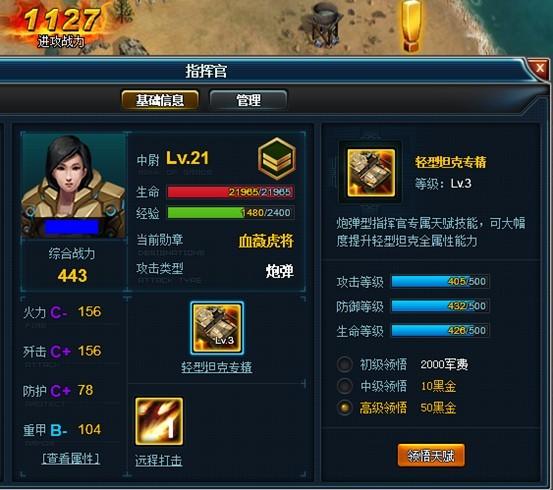This screenshot has height=490, width=553.
Task: Click the orange 领悟天赋 button
Action: click(x=431, y=456)
